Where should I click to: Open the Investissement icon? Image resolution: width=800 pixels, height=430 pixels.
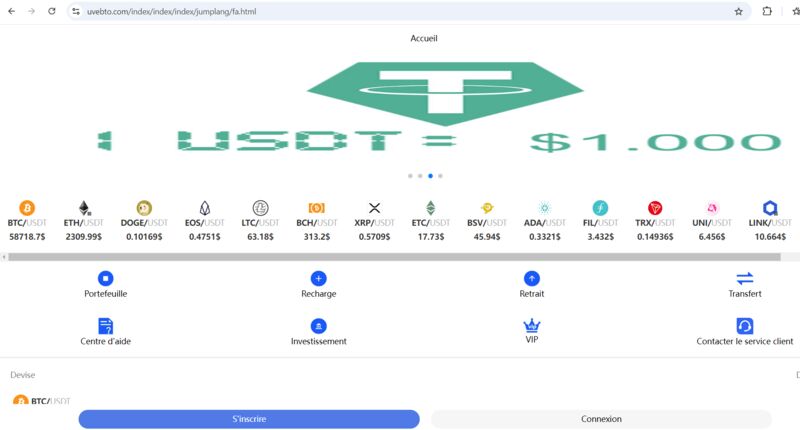pos(319,326)
